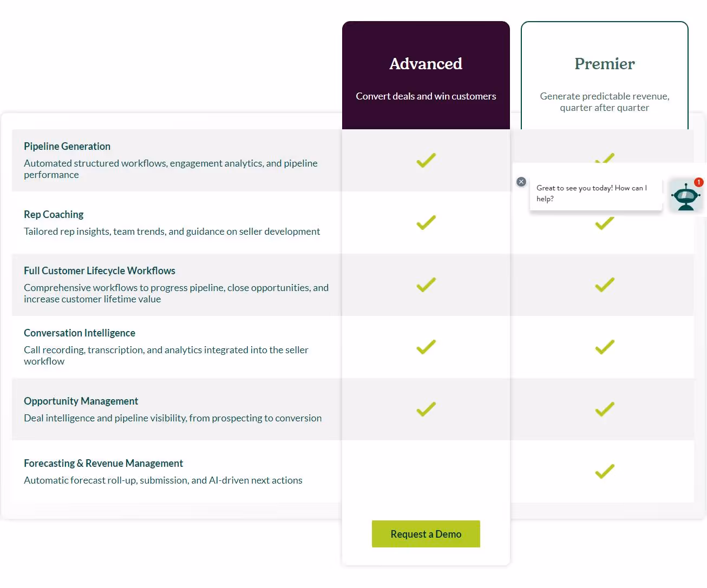Image resolution: width=707 pixels, height=588 pixels.
Task: Click the Rep Coaching feature name
Action: (x=53, y=214)
